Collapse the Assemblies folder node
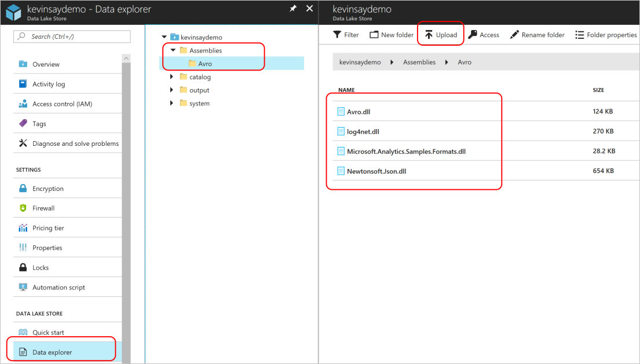Screen dimensions: 640x364 (x=173, y=50)
